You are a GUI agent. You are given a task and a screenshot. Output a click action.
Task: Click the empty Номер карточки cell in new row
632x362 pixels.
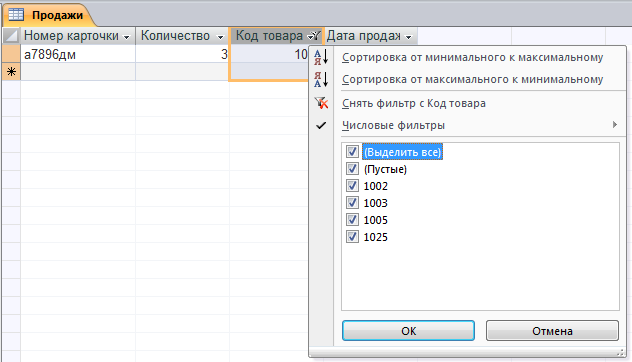click(78, 72)
